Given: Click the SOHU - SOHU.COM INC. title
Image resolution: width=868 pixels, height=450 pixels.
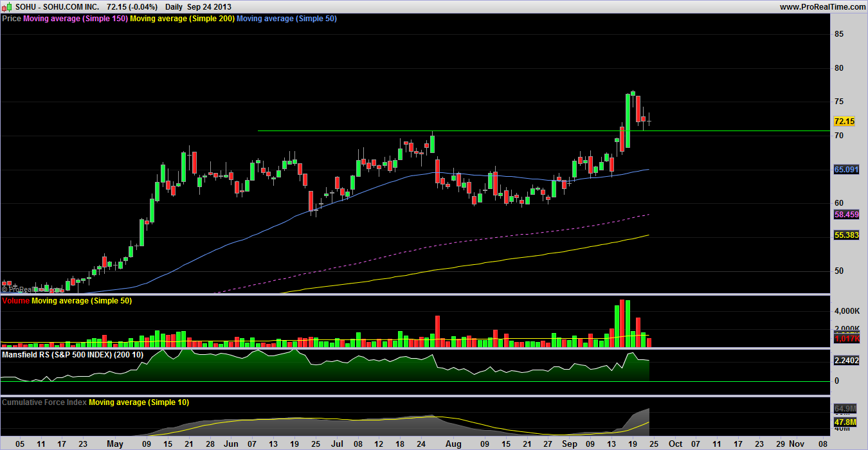Looking at the screenshot, I should [x=57, y=6].
